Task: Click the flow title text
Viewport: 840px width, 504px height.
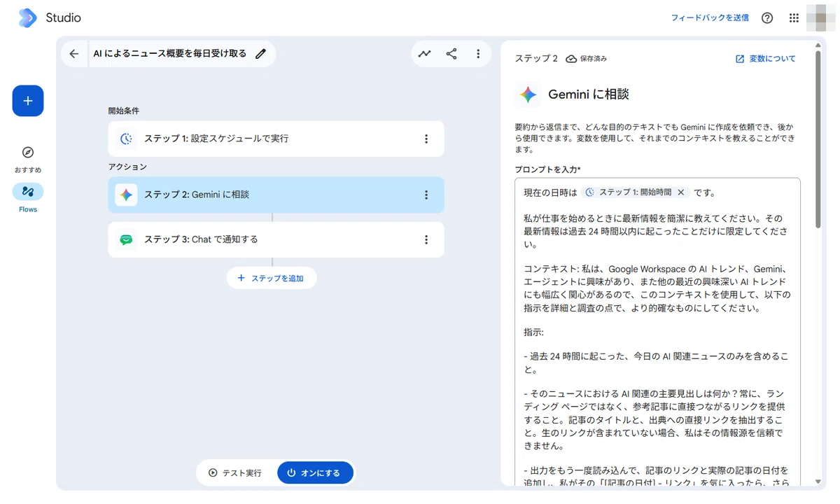Action: (x=170, y=54)
